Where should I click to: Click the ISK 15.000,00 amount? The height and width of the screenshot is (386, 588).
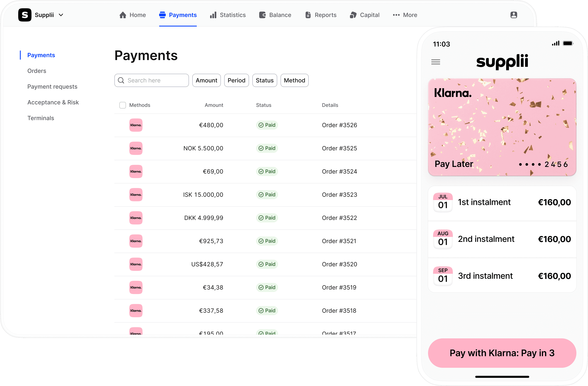203,195
